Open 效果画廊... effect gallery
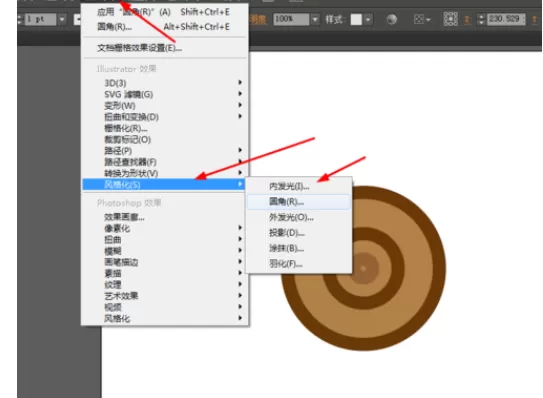Image resolution: width=543 pixels, height=398 pixels. tap(165, 217)
